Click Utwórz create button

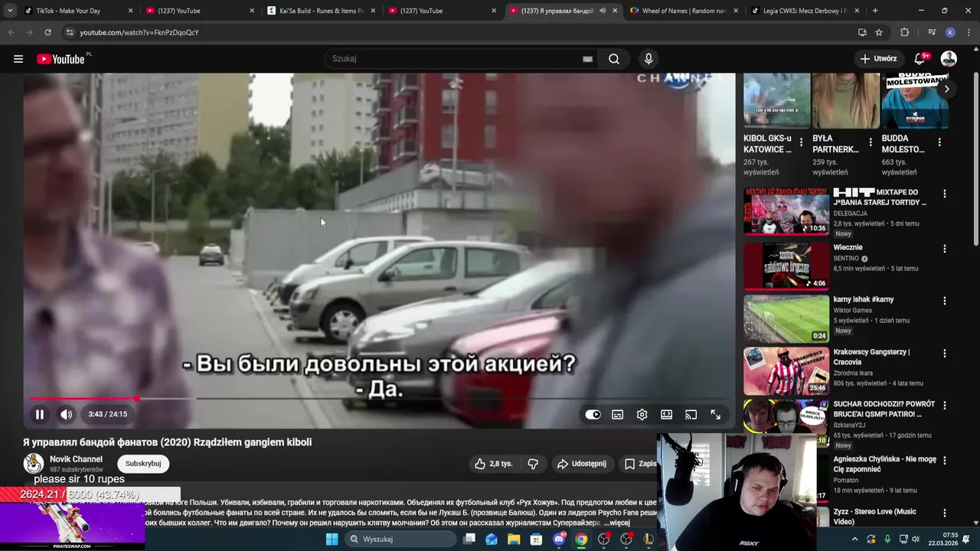pos(877,59)
